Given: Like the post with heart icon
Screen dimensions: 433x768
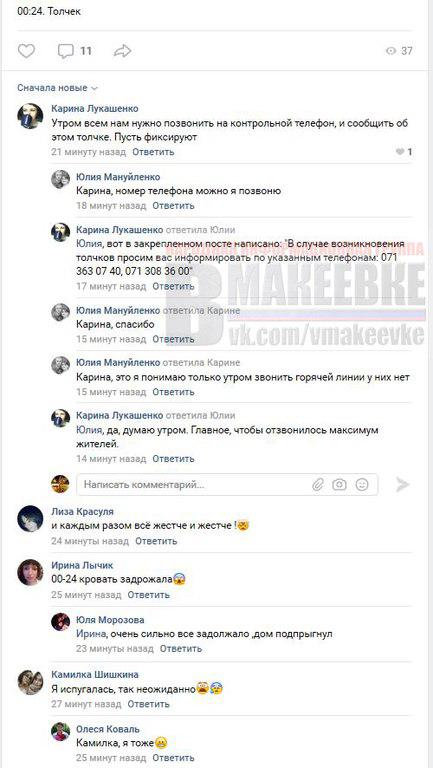Looking at the screenshot, I should 26,51.
